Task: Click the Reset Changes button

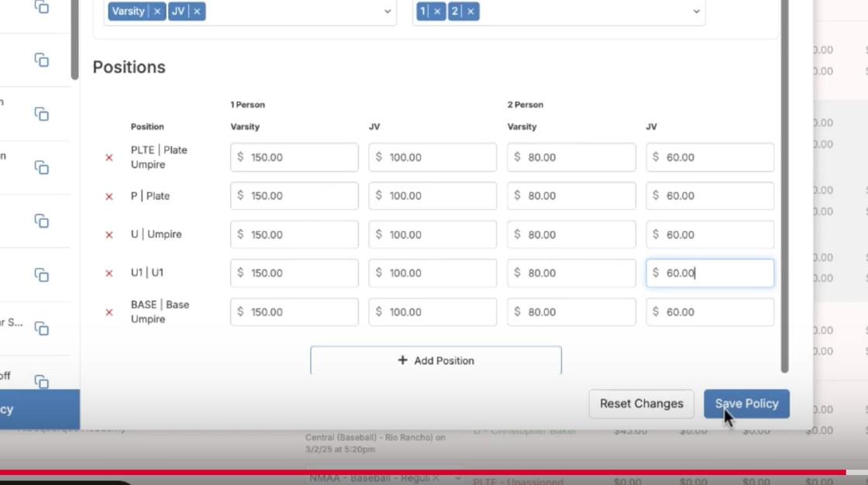Action: (641, 404)
